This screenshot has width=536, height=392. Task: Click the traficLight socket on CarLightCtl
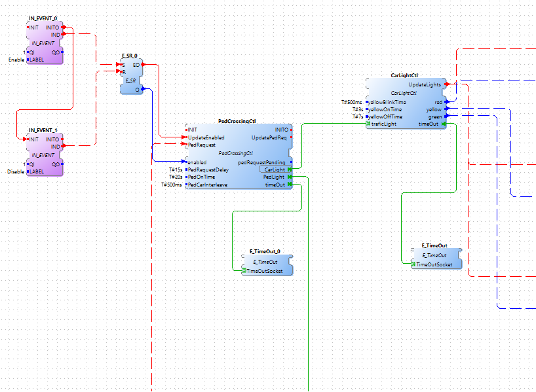coord(368,124)
